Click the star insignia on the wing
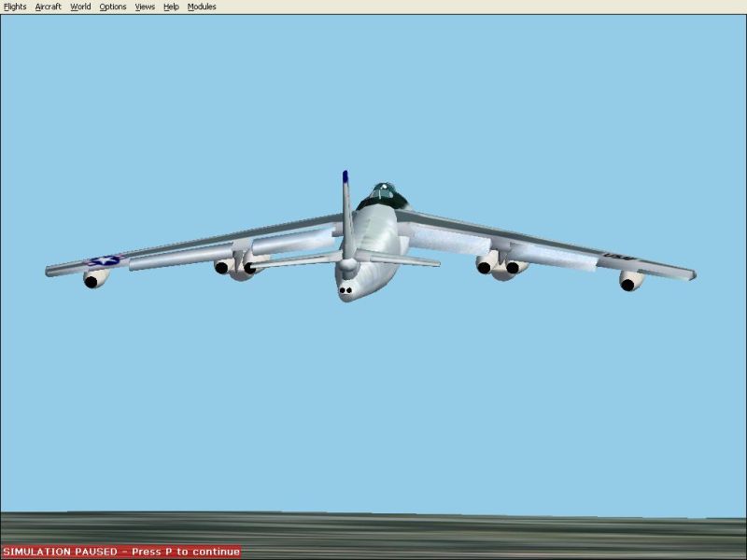This screenshot has height=560, width=747. (104, 261)
